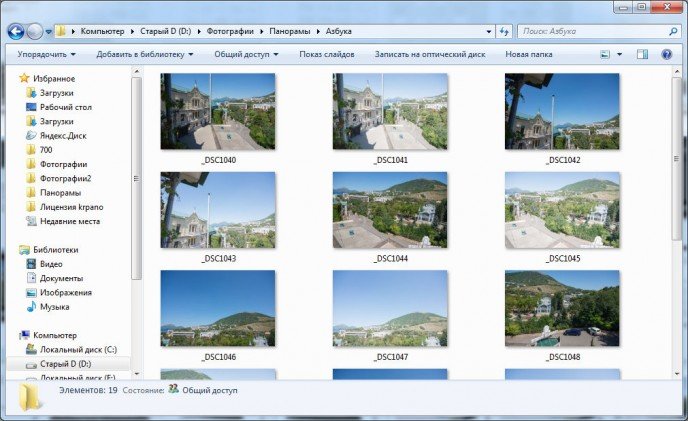
Task: Change view with the view icon
Action: pos(605,54)
